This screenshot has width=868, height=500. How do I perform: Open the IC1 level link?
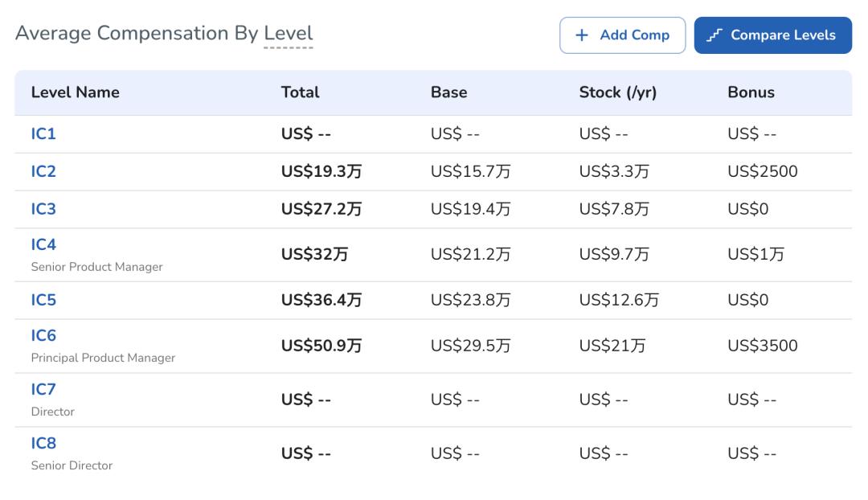click(x=43, y=134)
